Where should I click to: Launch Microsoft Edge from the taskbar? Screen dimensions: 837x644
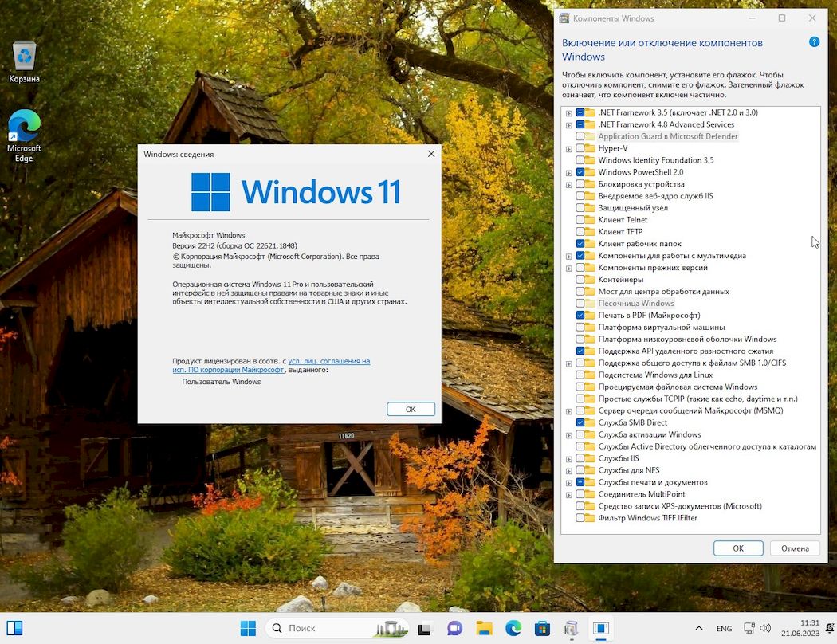coord(513,629)
